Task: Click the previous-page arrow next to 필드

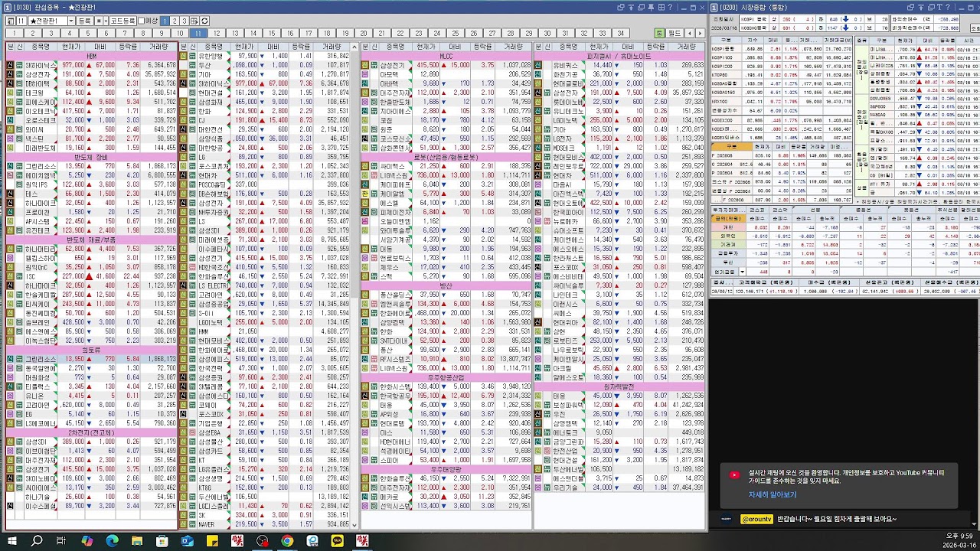Action: [689, 33]
